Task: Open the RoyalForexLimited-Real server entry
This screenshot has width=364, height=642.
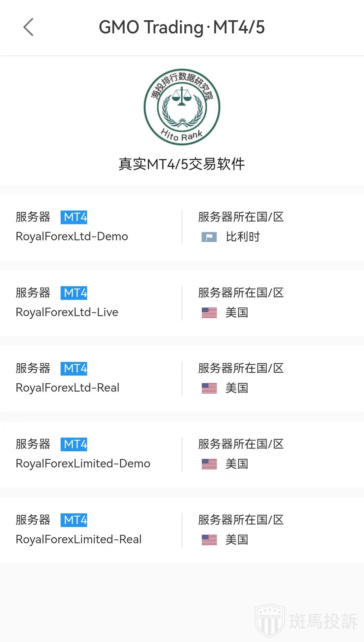Action: point(79,540)
